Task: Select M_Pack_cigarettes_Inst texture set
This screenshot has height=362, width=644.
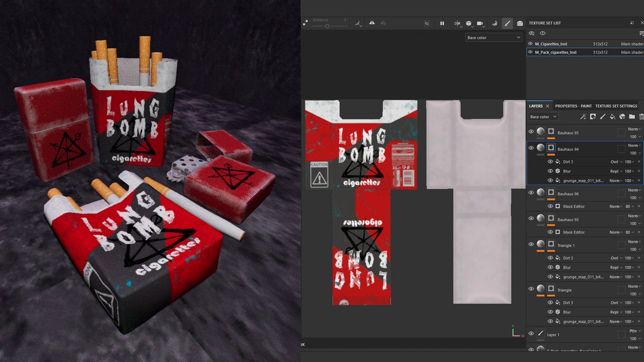Action: click(586, 52)
